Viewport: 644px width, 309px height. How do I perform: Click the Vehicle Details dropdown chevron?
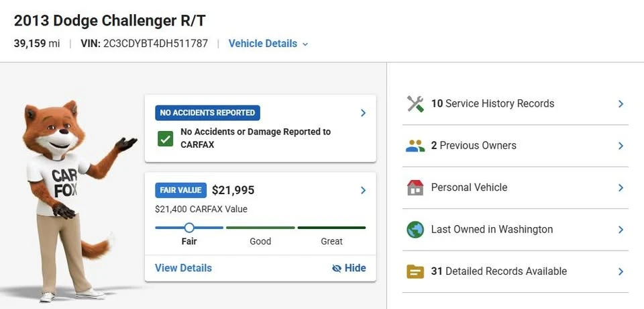(305, 44)
